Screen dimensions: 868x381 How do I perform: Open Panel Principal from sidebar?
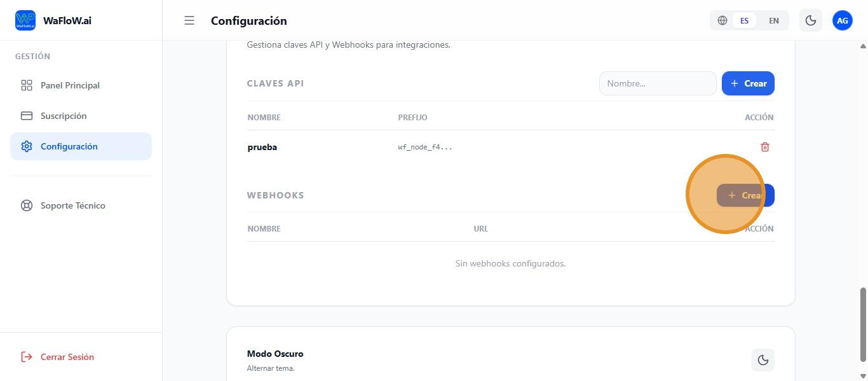[x=70, y=85]
